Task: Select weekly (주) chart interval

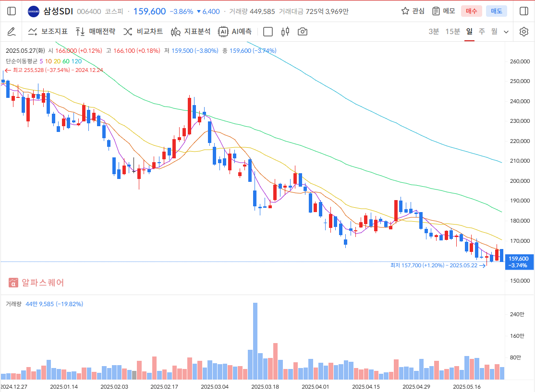Action: coord(482,32)
